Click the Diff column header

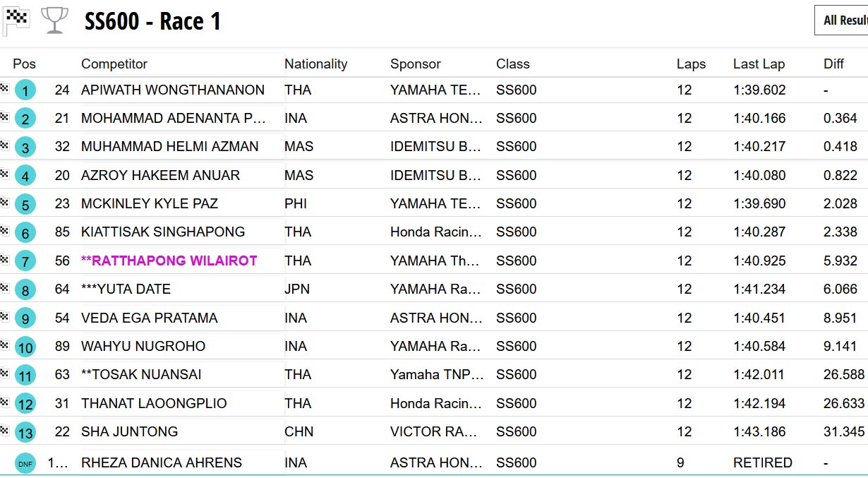coord(833,64)
